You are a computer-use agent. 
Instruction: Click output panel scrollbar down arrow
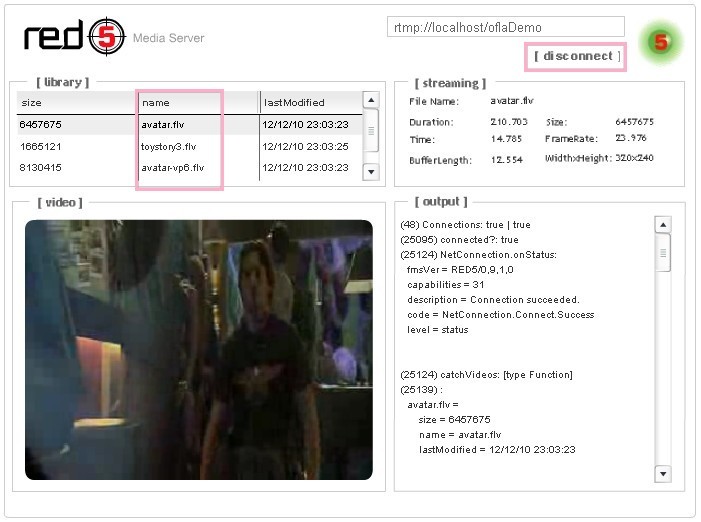tap(663, 474)
